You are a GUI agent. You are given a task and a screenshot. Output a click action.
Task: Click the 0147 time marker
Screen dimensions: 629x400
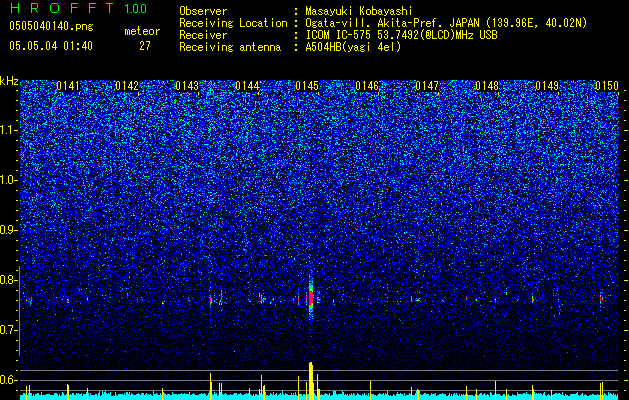click(427, 86)
